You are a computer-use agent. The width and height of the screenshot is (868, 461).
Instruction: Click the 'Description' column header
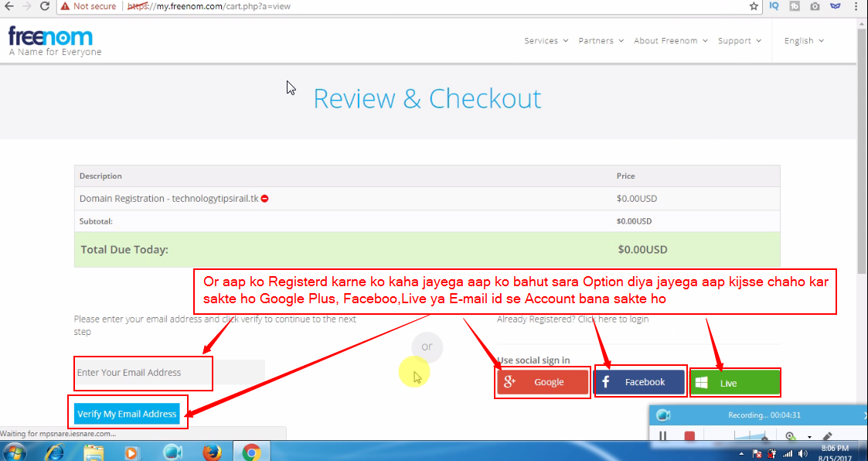[100, 176]
